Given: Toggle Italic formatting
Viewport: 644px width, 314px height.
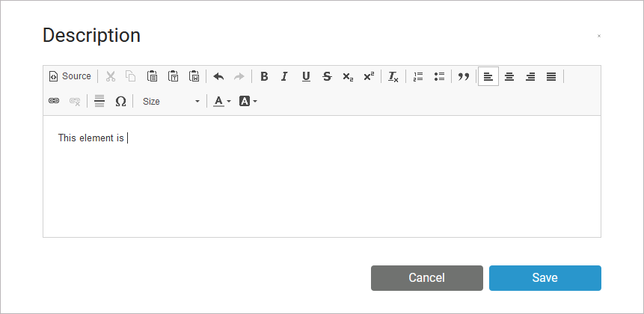Looking at the screenshot, I should (284, 76).
